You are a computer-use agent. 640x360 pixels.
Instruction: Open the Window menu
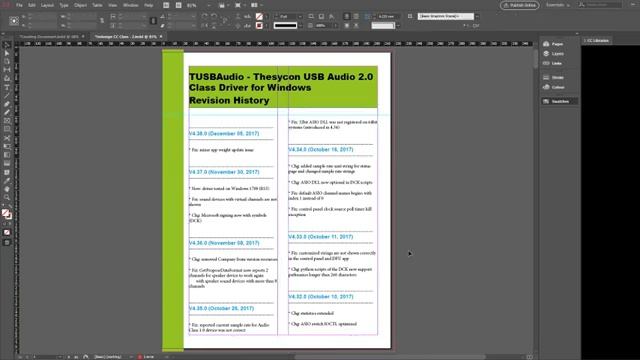point(131,5)
